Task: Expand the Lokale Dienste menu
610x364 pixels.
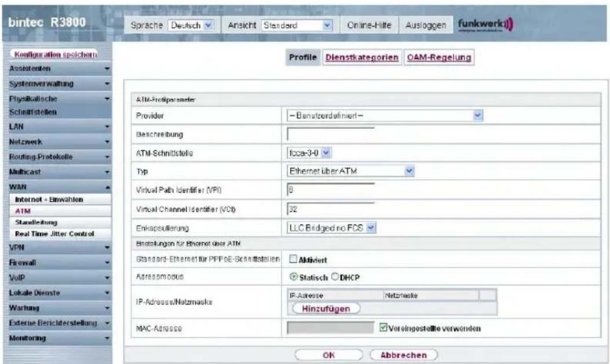Action: (57, 293)
